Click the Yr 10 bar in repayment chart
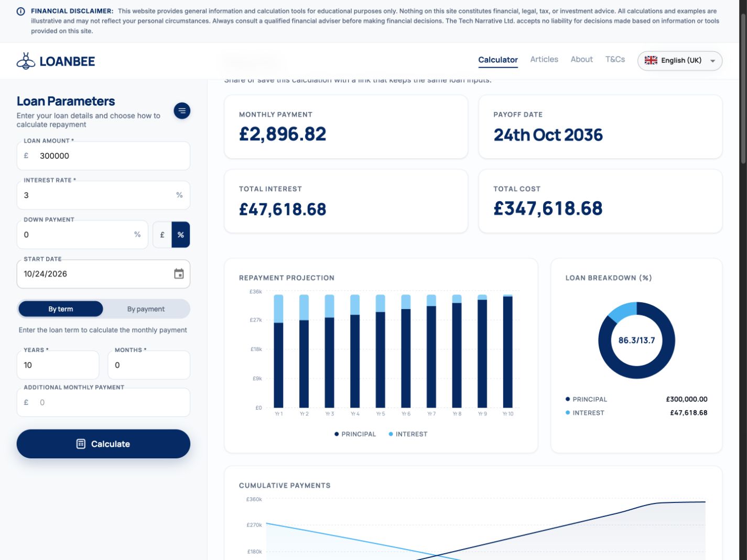 pyautogui.click(x=507, y=351)
